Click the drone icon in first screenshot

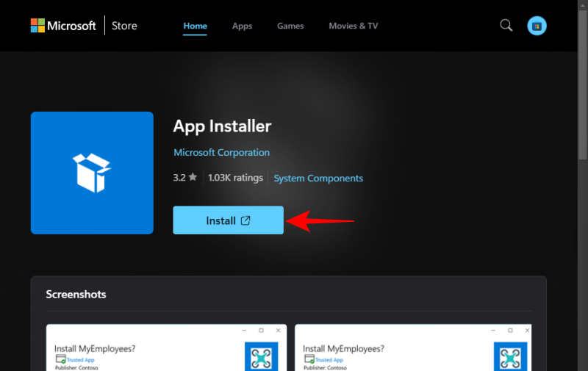click(262, 356)
